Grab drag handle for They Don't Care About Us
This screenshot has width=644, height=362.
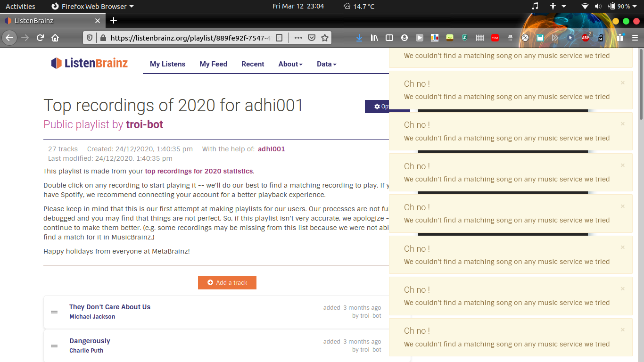[54, 312]
